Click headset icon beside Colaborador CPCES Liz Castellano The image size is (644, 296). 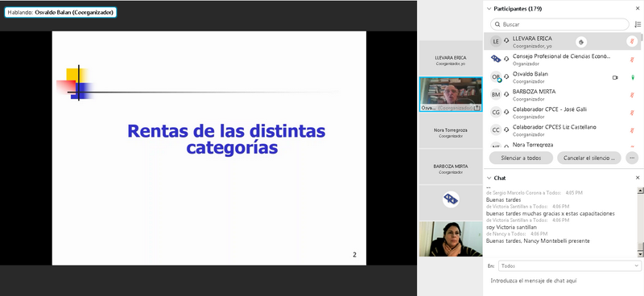[506, 129]
